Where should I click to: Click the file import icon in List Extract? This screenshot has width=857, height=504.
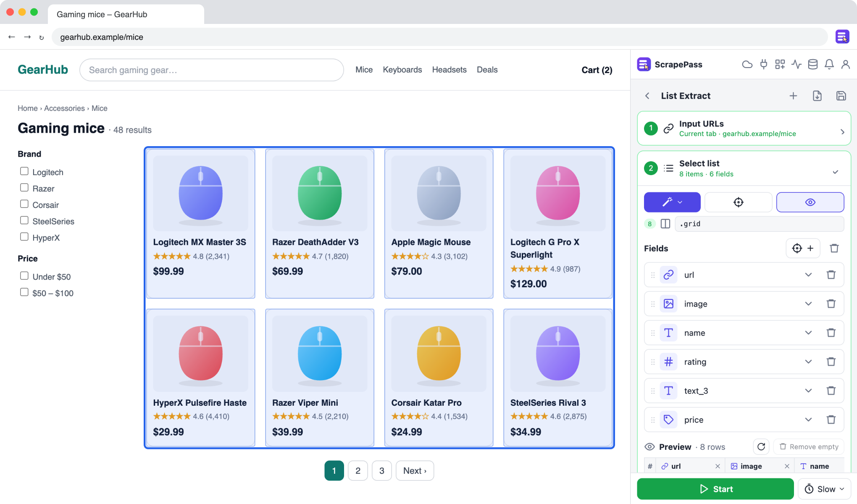coord(817,96)
